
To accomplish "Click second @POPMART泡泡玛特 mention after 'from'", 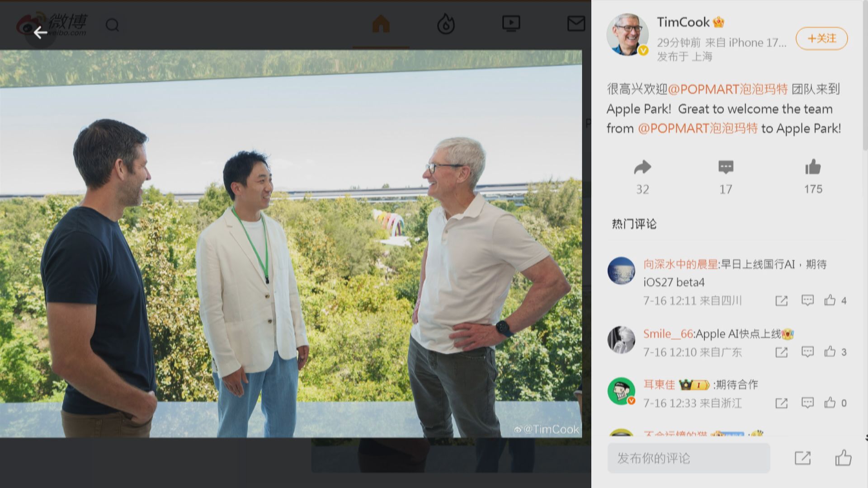I will point(698,128).
